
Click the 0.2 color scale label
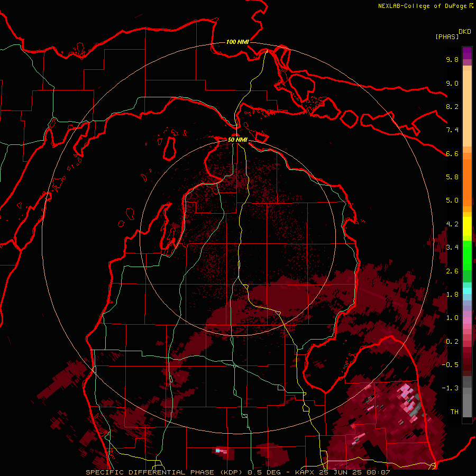click(x=452, y=342)
